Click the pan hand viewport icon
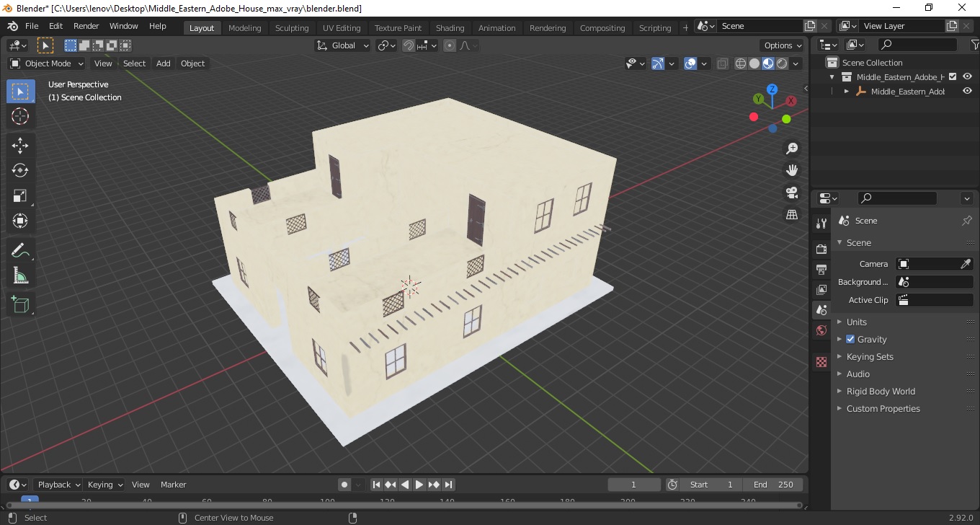Screen dimensions: 980x525 click(792, 171)
